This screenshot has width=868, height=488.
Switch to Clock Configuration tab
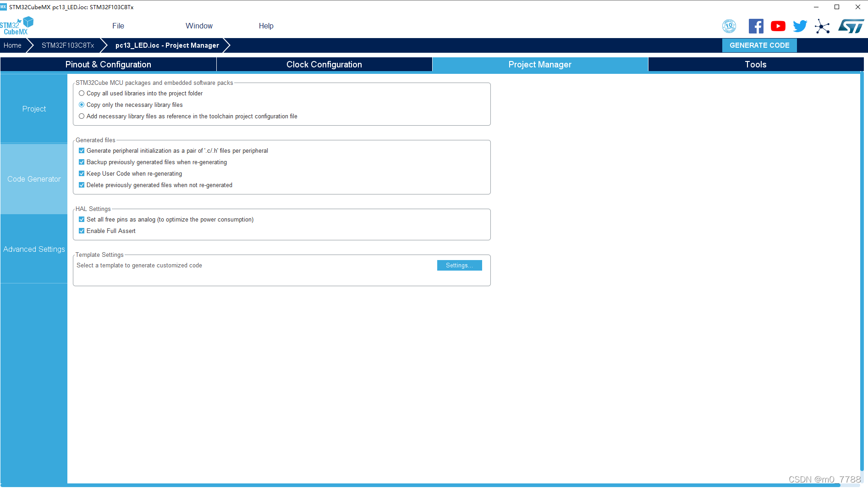[324, 64]
